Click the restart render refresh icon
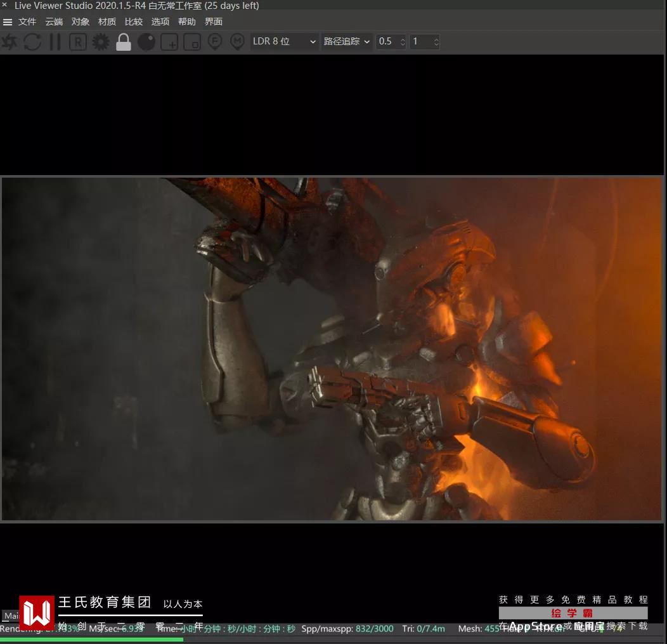 32,42
